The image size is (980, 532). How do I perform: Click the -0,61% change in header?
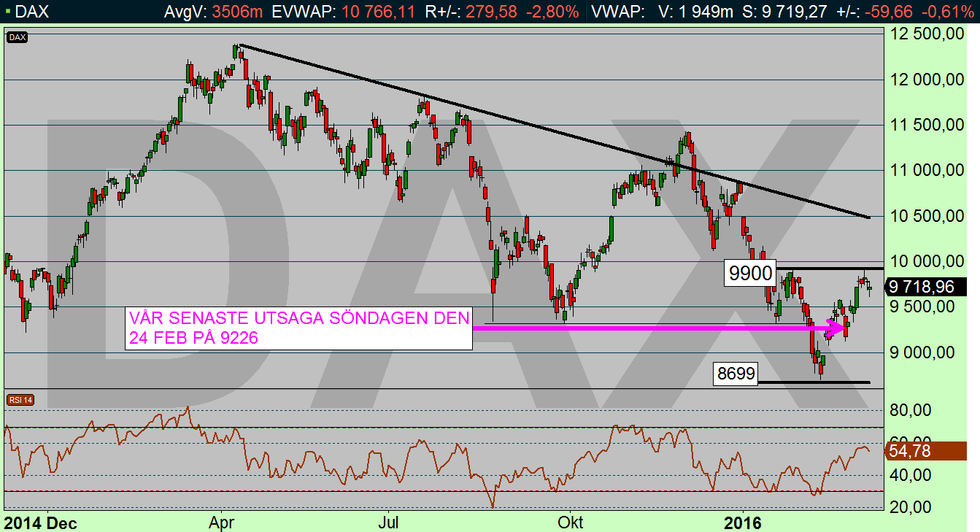click(947, 12)
